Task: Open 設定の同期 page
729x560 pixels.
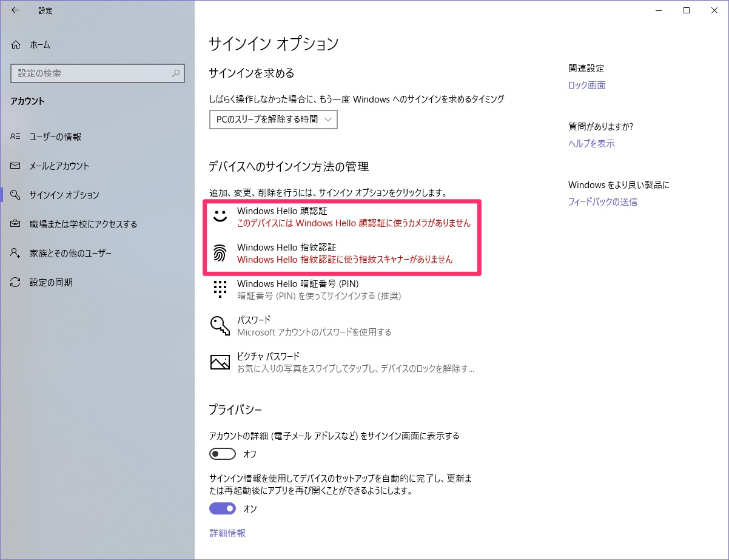Action: (x=97, y=282)
